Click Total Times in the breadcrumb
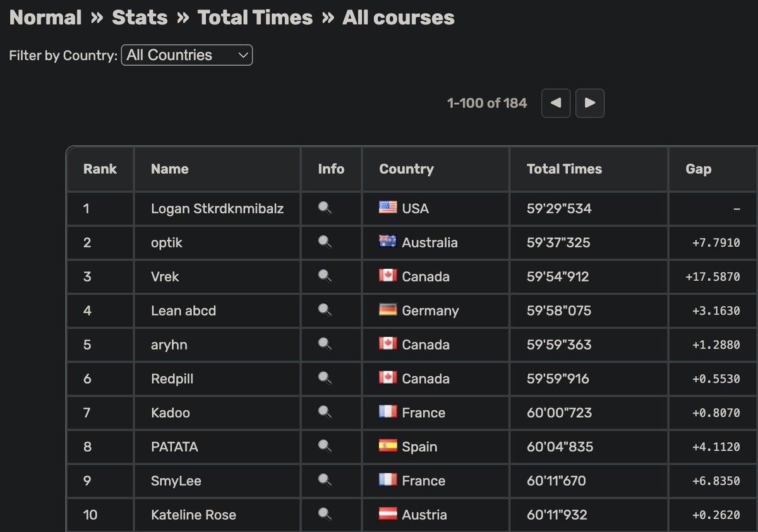758x532 pixels. (255, 17)
